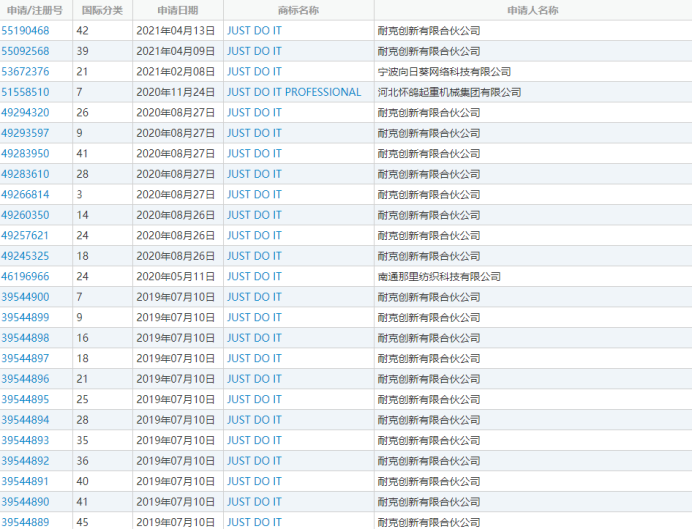Select class 16 in row 39544898
The width and height of the screenshot is (692, 529).
pyautogui.click(x=83, y=338)
